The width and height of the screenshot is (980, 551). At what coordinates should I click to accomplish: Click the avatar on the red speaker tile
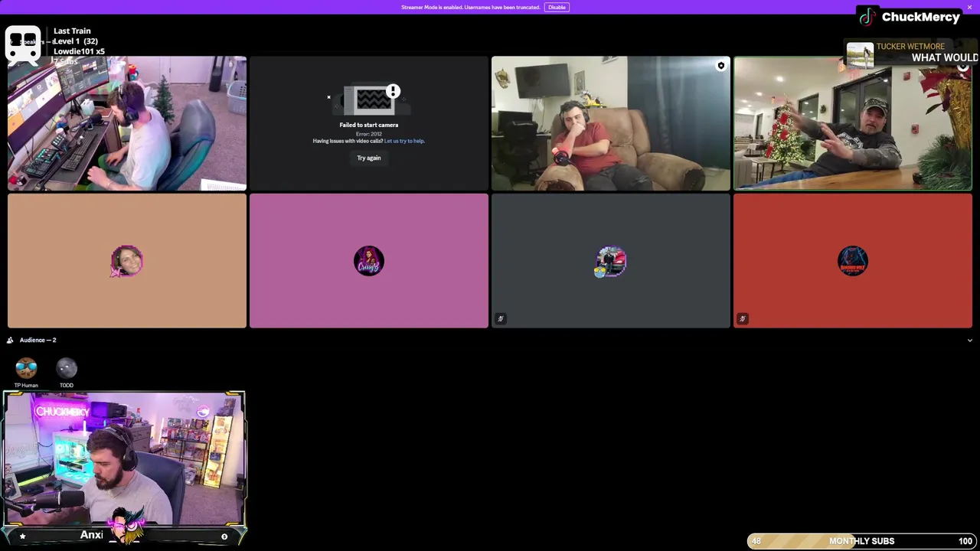point(853,261)
